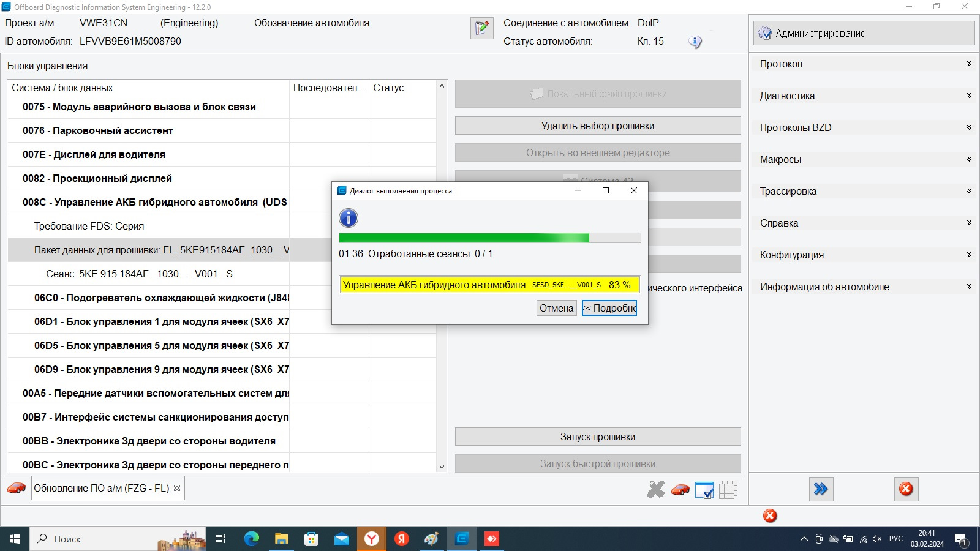Select row 00BB - Электроника Зд двери водителя

(222, 441)
